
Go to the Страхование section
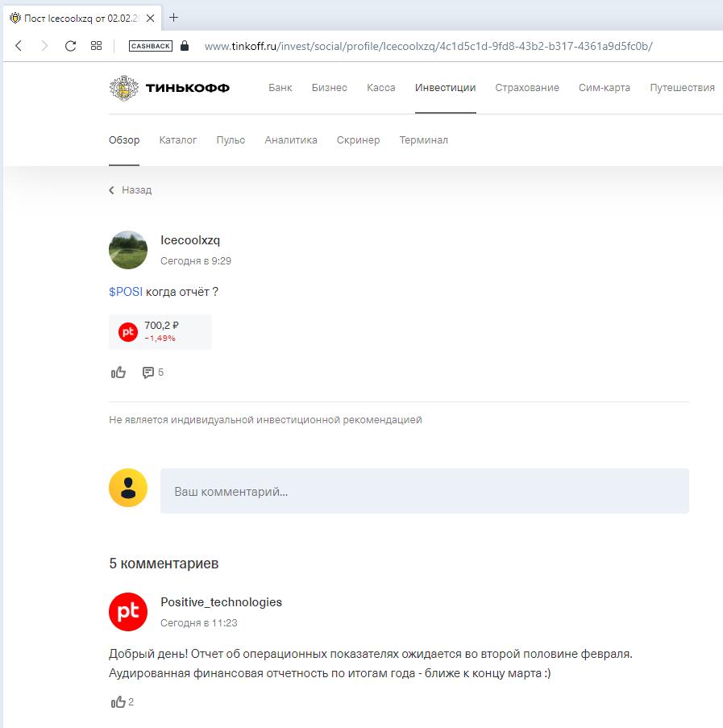point(527,88)
